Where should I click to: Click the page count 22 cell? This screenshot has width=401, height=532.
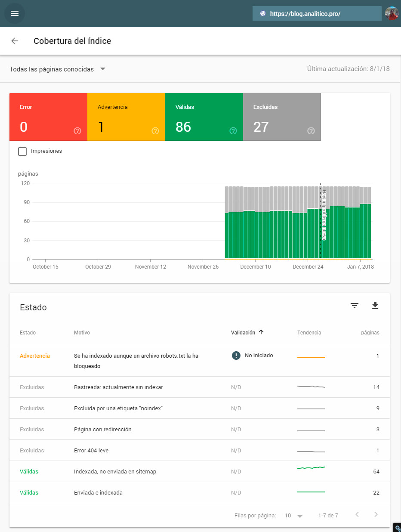[376, 492]
